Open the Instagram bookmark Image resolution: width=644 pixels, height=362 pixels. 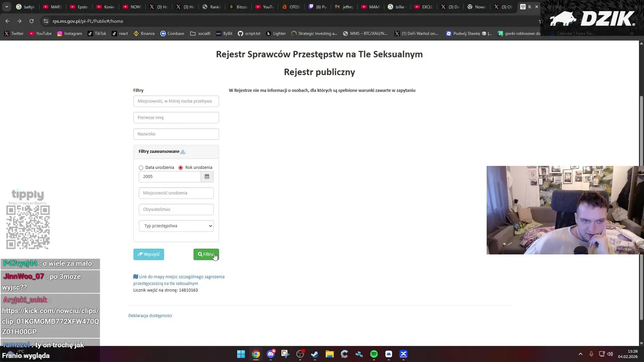click(x=69, y=34)
